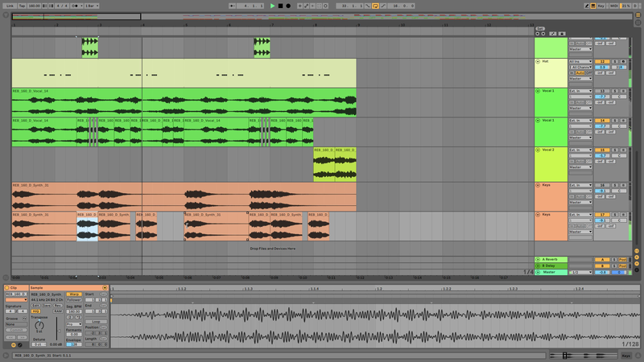Click the B Delay return track name
The width and height of the screenshot is (644, 362).
548,266
